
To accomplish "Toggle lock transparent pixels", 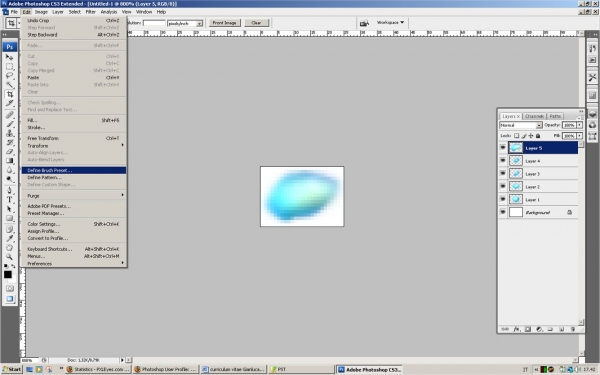I will pyautogui.click(x=517, y=136).
